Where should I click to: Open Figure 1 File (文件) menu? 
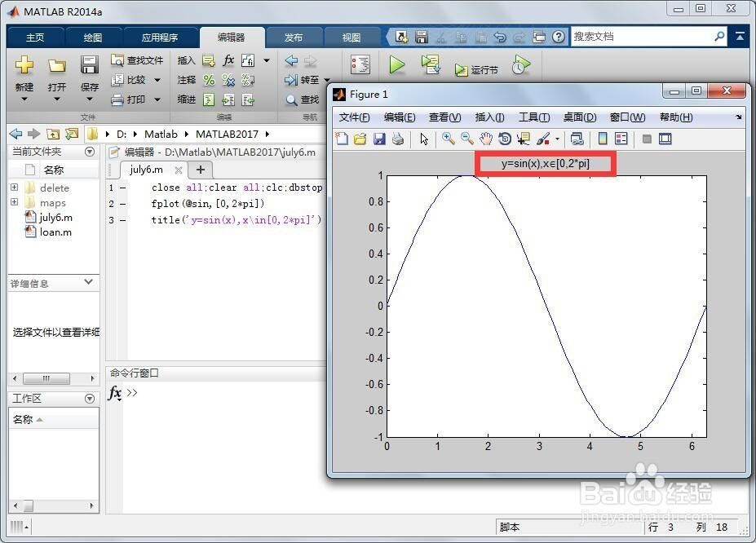pyautogui.click(x=354, y=117)
